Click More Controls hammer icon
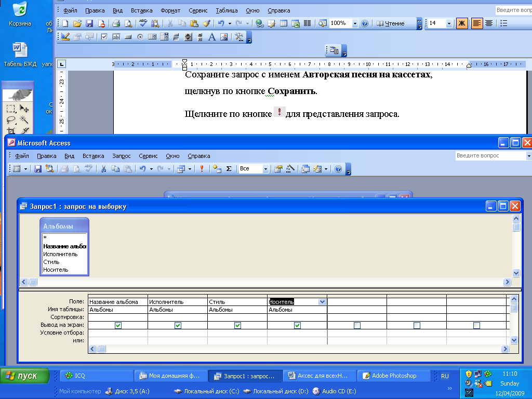Image resolution: width=532 pixels, height=399 pixels. (x=239, y=37)
